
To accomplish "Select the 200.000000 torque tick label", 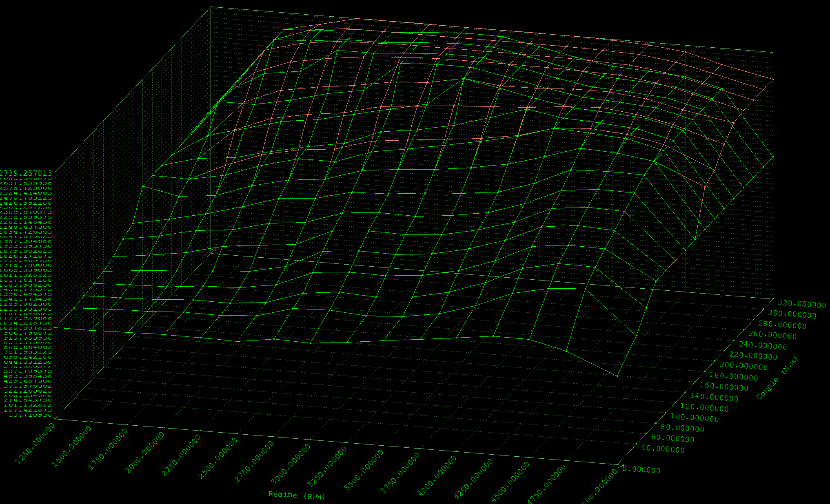I will tap(743, 366).
